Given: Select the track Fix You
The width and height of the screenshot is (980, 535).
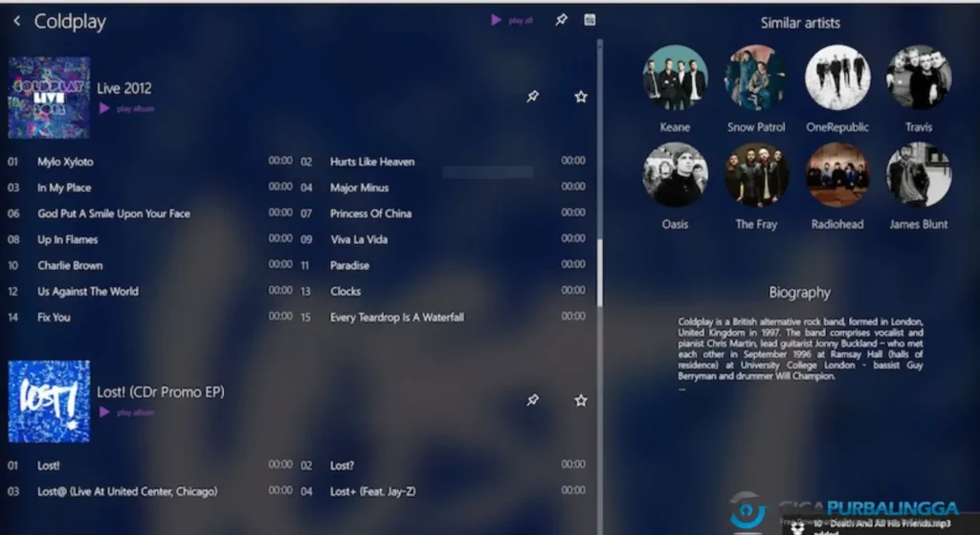Looking at the screenshot, I should (x=54, y=318).
